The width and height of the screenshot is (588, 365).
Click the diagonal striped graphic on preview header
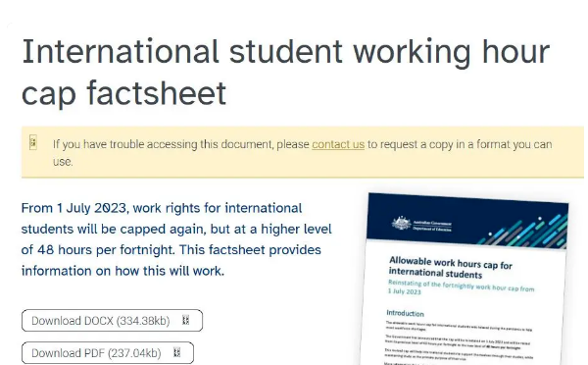525,229
